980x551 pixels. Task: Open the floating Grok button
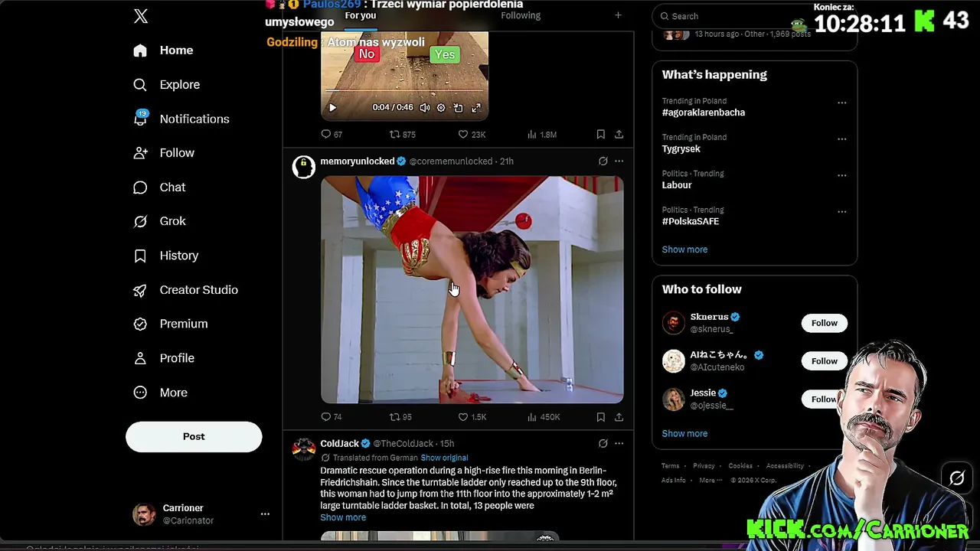point(957,479)
